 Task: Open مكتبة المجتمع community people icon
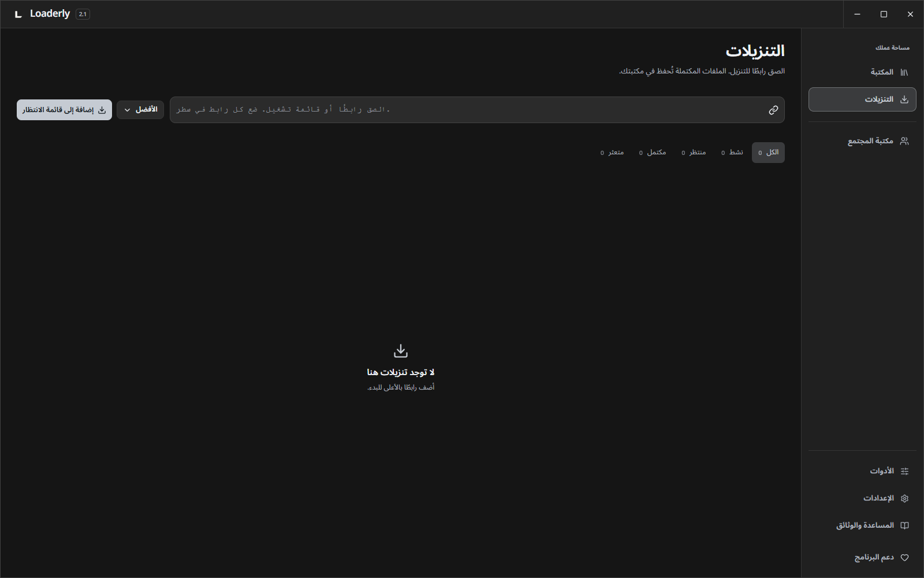904,141
